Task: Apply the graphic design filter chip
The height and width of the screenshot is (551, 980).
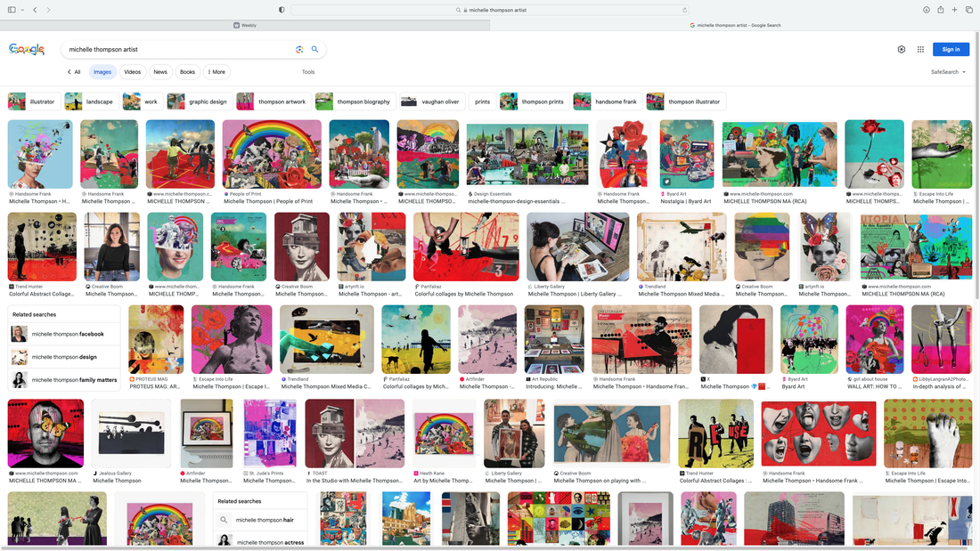Action: point(200,101)
